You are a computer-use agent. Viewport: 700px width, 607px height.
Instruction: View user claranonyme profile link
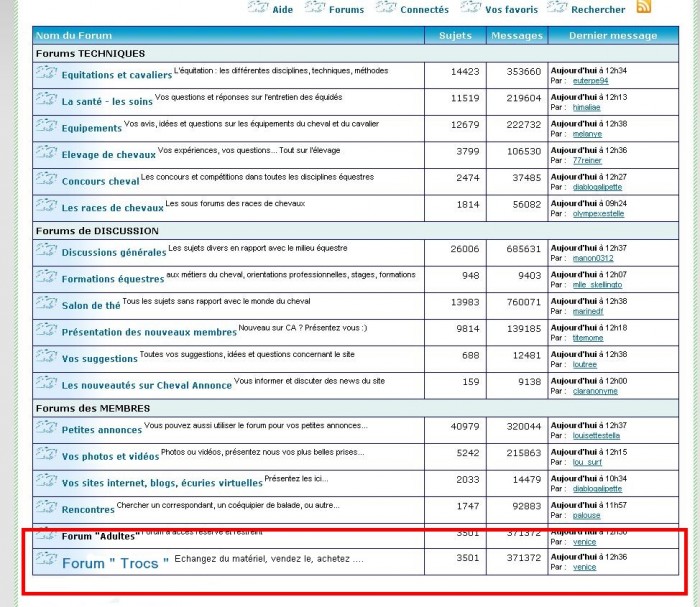[595, 391]
